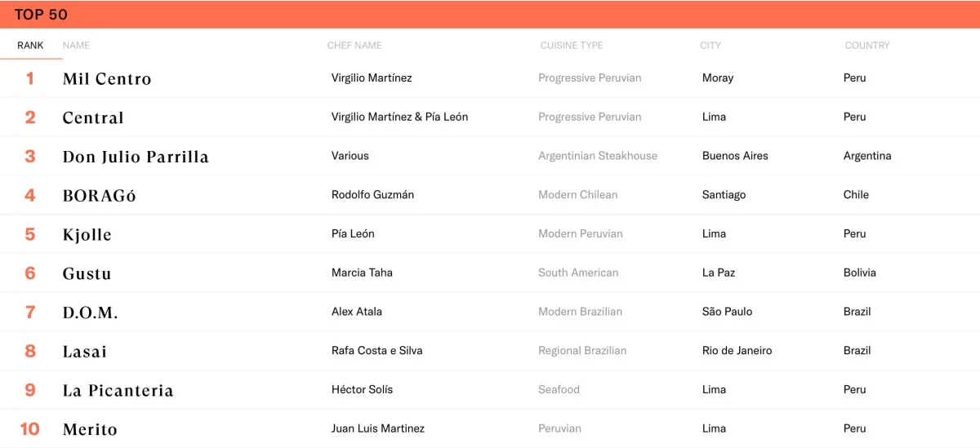Viewport: 980px width, 448px height.
Task: Open the Mil Centro restaurant entry
Action: pyautogui.click(x=107, y=79)
